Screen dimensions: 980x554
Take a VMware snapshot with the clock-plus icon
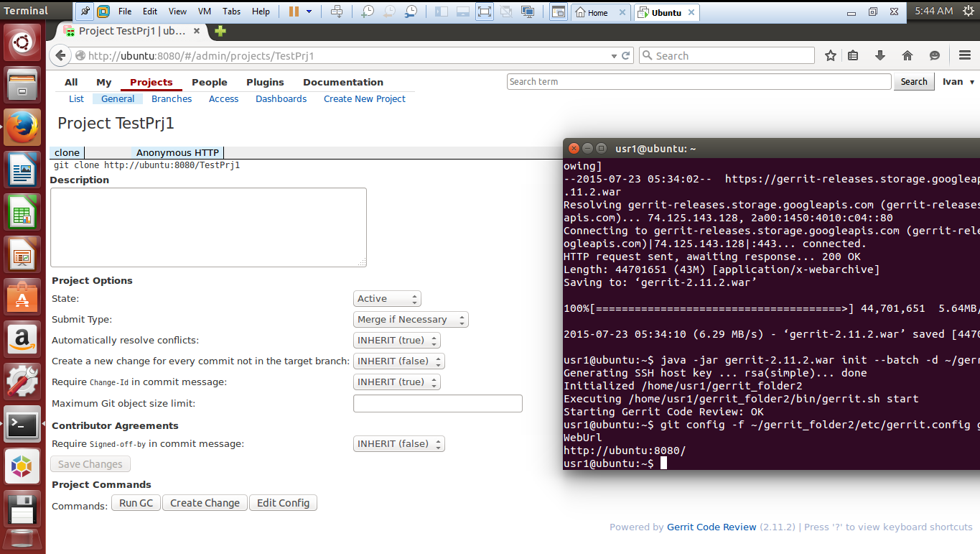tap(368, 11)
